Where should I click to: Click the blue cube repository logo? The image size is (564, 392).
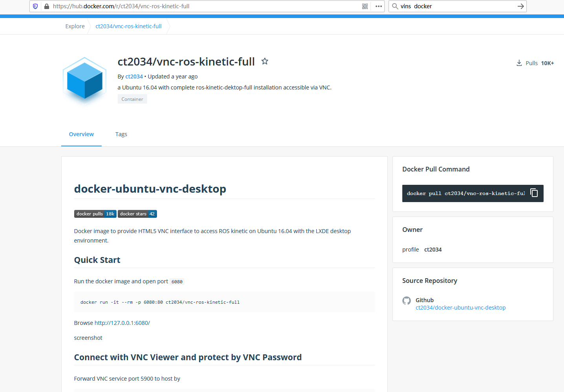pyautogui.click(x=84, y=81)
